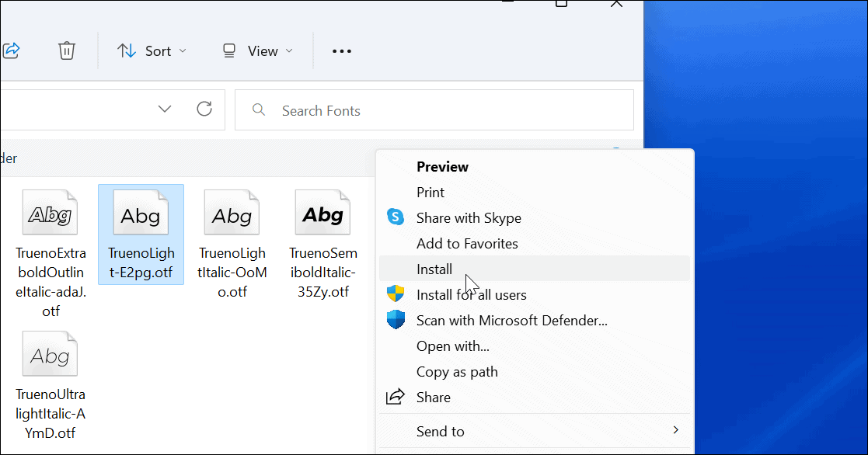Click the search magnifier icon
The height and width of the screenshot is (455, 868).
259,110
